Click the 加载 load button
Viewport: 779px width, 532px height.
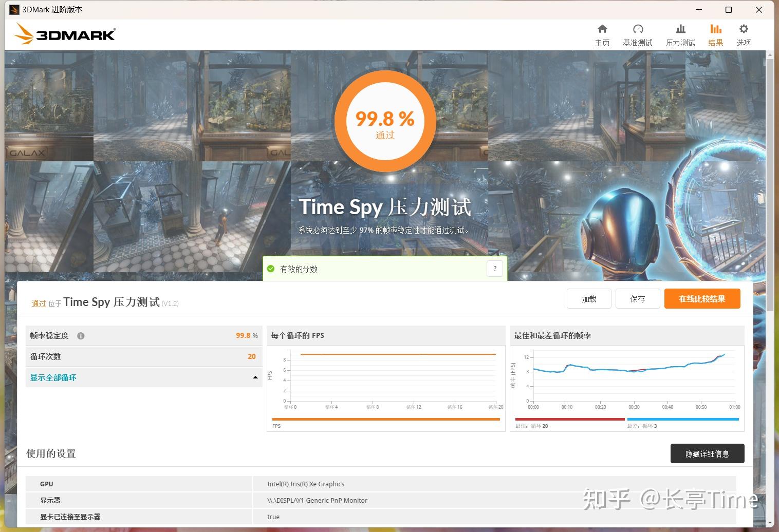588,298
